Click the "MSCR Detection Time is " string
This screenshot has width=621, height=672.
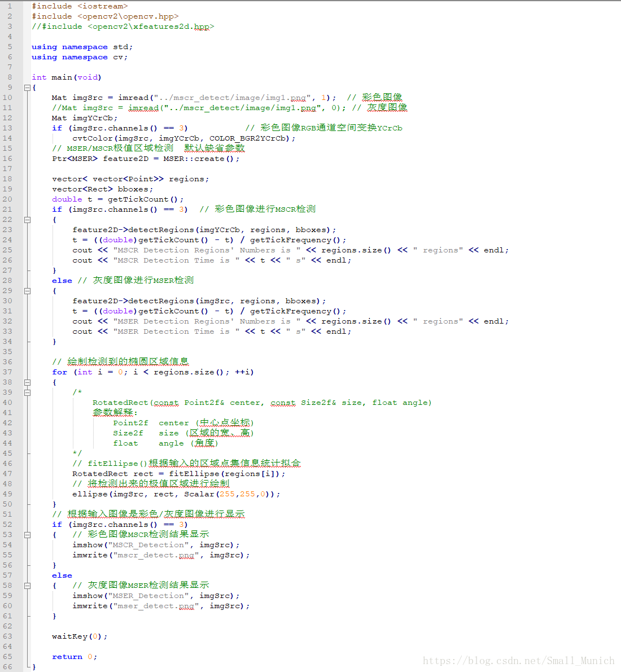point(176,260)
